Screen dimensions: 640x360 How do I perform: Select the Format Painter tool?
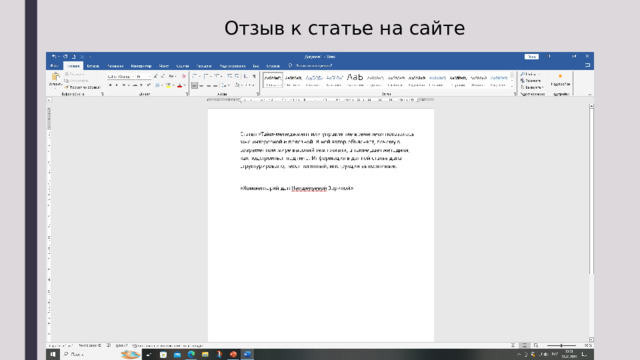(x=82, y=87)
